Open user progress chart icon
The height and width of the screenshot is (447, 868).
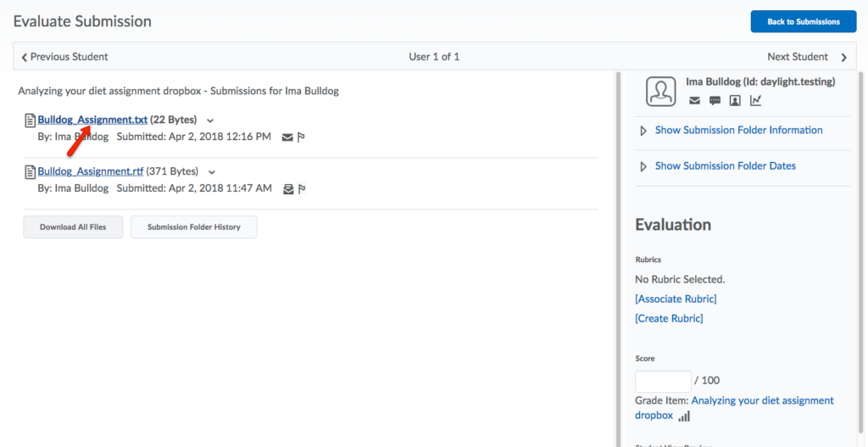coord(755,101)
